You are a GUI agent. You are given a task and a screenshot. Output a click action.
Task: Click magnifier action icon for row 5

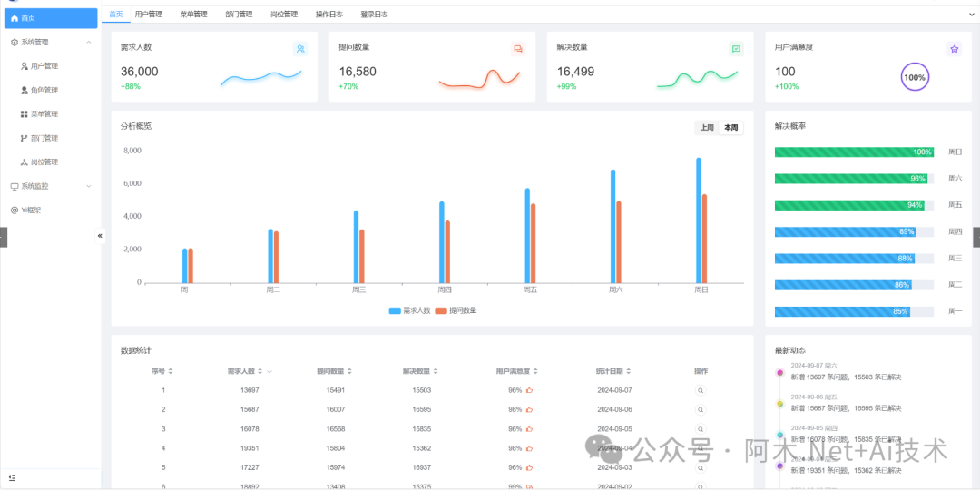point(701,467)
